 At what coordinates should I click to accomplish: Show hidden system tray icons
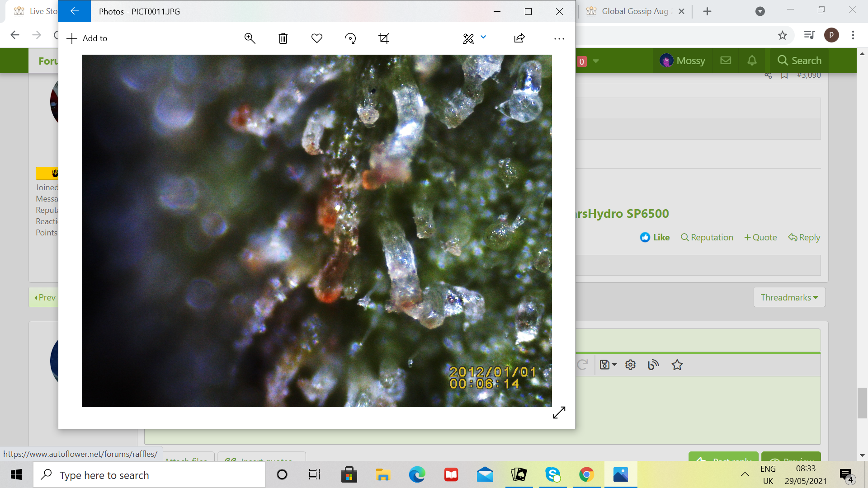[x=745, y=474]
